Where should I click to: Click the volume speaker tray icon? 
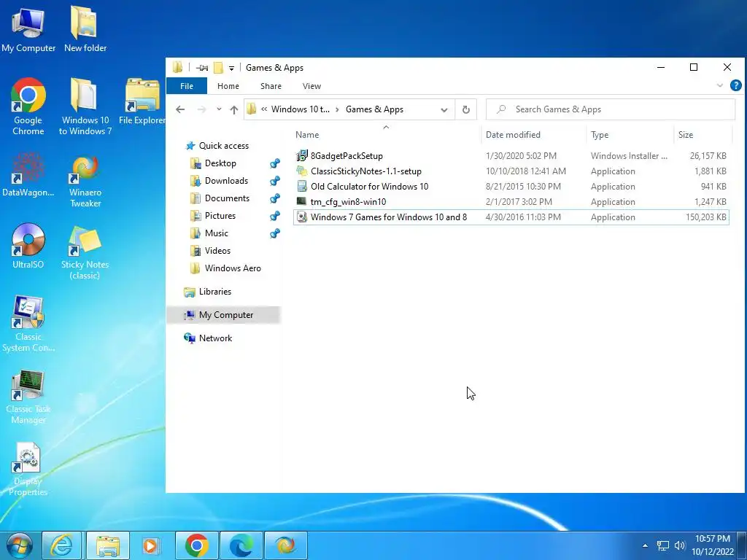click(x=680, y=545)
